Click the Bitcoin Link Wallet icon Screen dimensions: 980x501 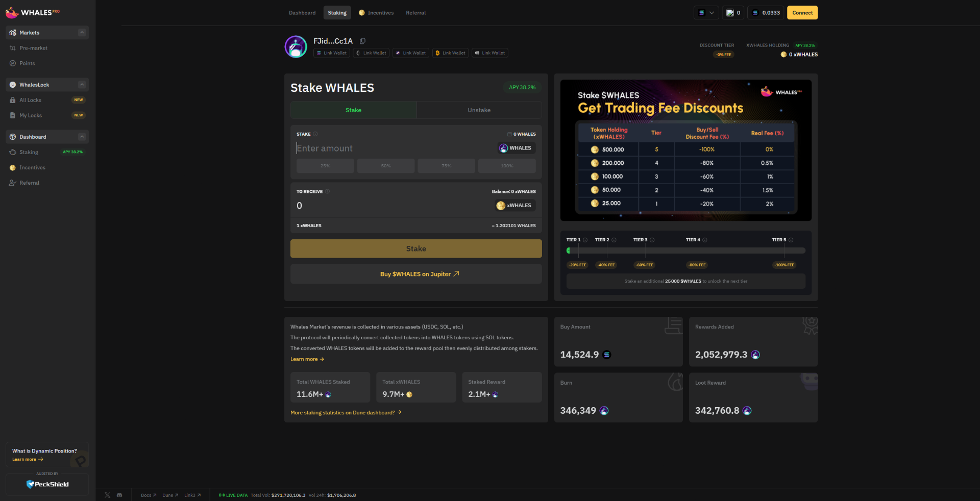(437, 53)
